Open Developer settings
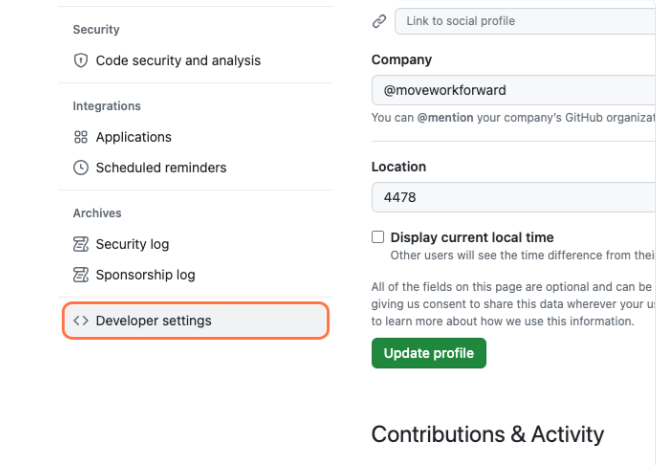657x465 pixels. pos(154,321)
